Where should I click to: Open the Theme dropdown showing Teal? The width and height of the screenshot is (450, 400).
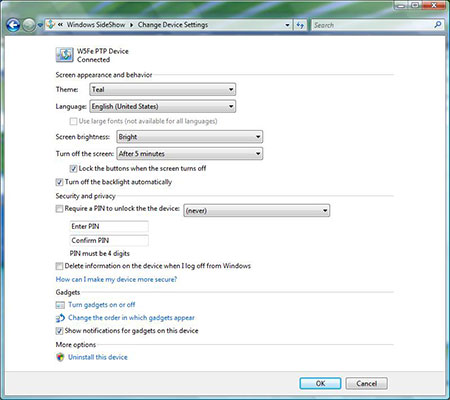(163, 89)
